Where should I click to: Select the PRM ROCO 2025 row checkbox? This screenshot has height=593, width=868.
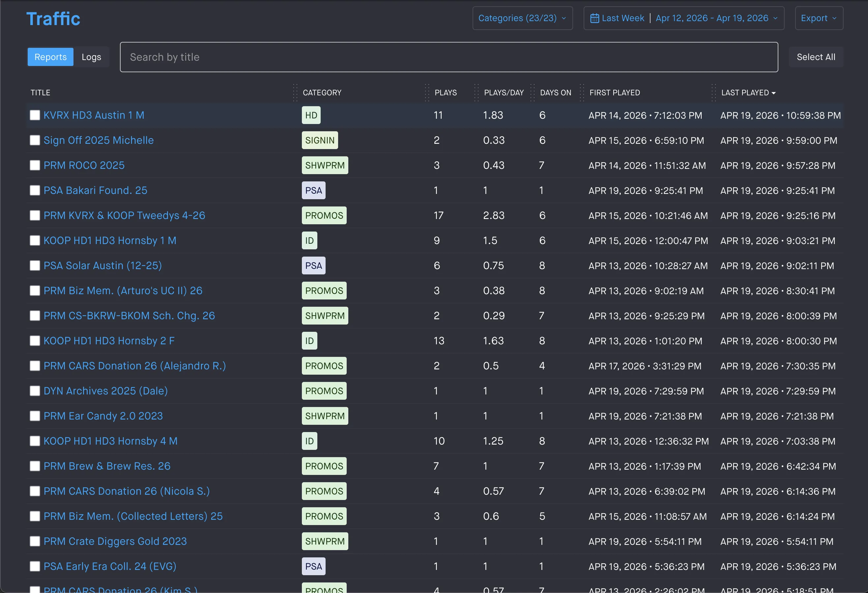(x=35, y=165)
